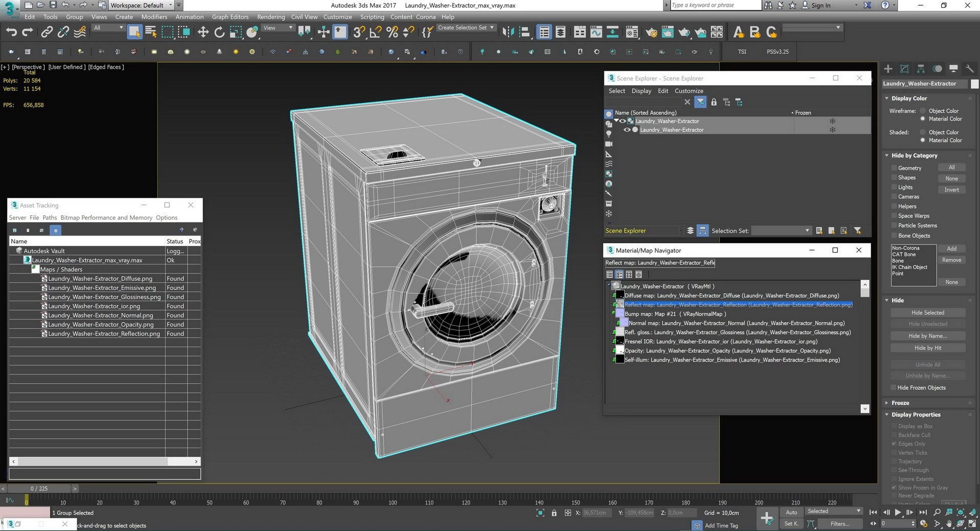Click the Zoom Extents icon in viewport controls
Screen dimensions: 980x531
pyautogui.click(x=961, y=512)
